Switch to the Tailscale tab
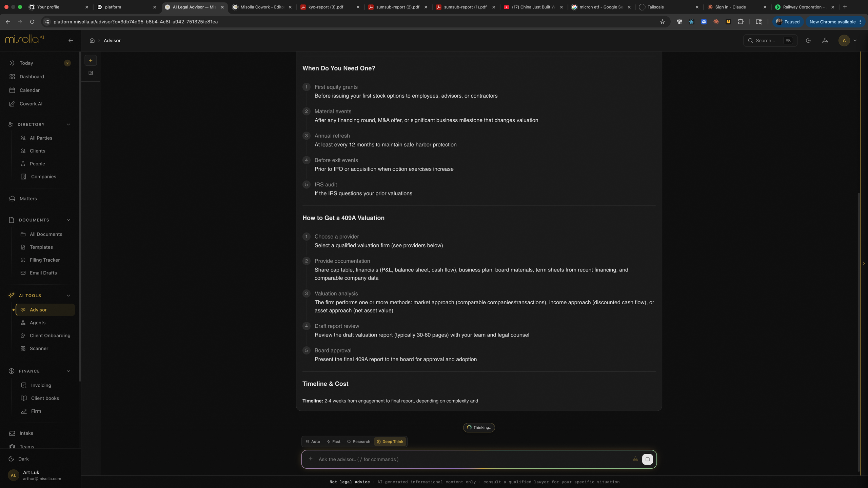This screenshot has height=488, width=868. pos(669,7)
